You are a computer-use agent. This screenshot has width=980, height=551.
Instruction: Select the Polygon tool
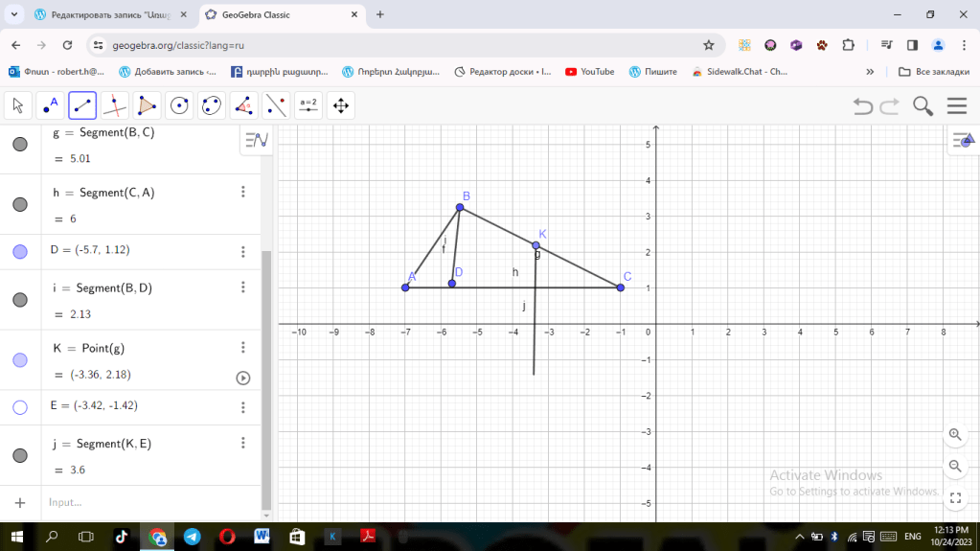tap(147, 105)
